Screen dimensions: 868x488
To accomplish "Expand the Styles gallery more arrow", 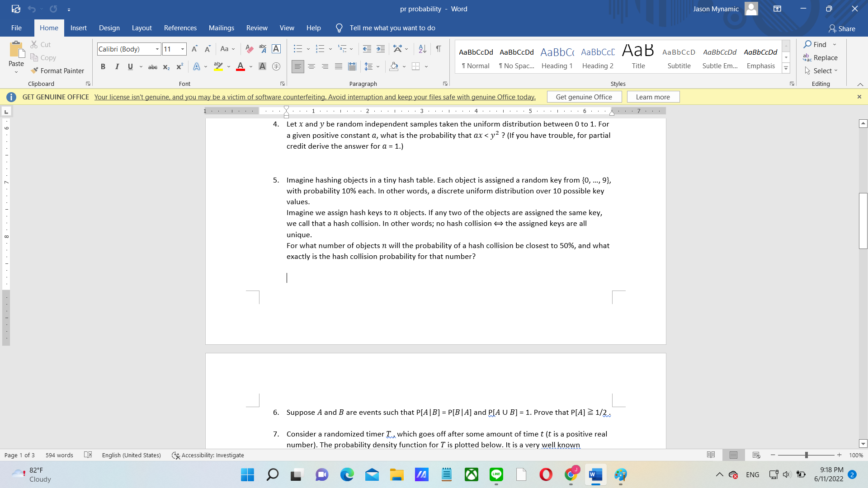I will click(x=786, y=68).
